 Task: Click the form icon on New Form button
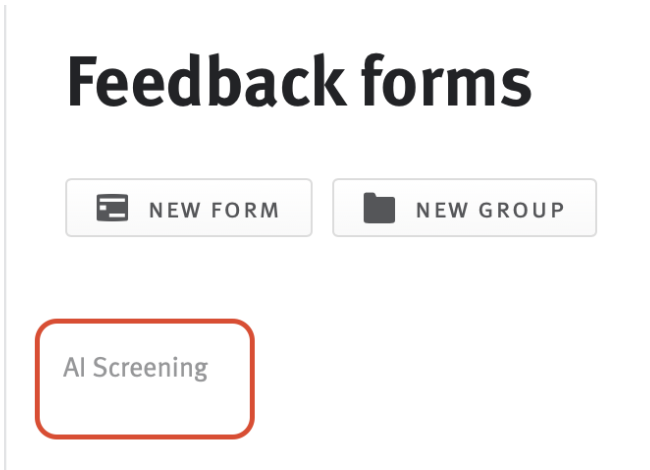112,208
